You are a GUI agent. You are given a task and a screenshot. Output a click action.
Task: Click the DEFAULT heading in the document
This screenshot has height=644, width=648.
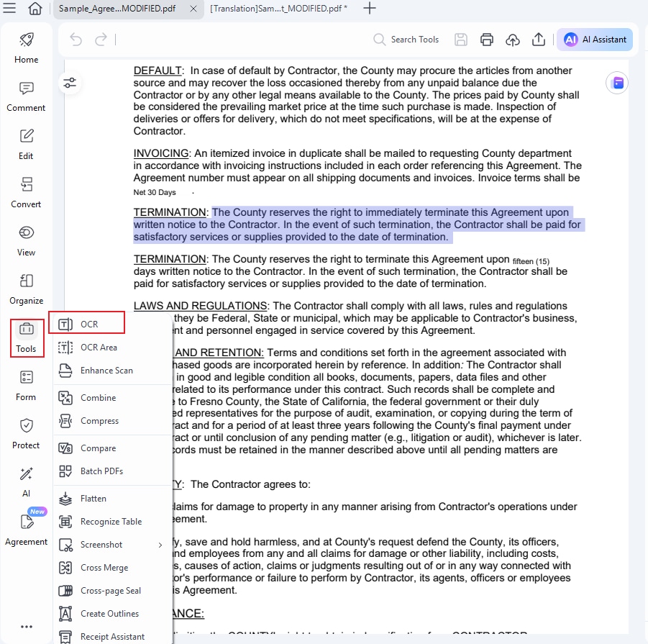158,71
